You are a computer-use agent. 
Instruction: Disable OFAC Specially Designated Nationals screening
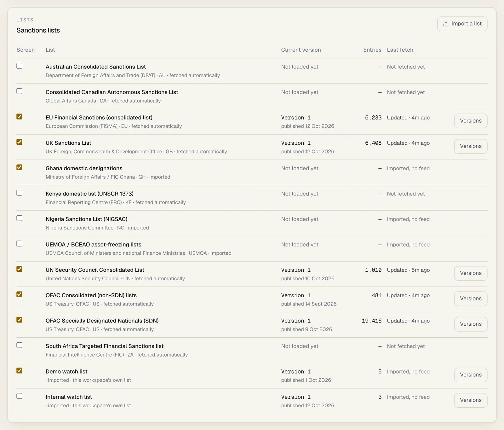(20, 320)
